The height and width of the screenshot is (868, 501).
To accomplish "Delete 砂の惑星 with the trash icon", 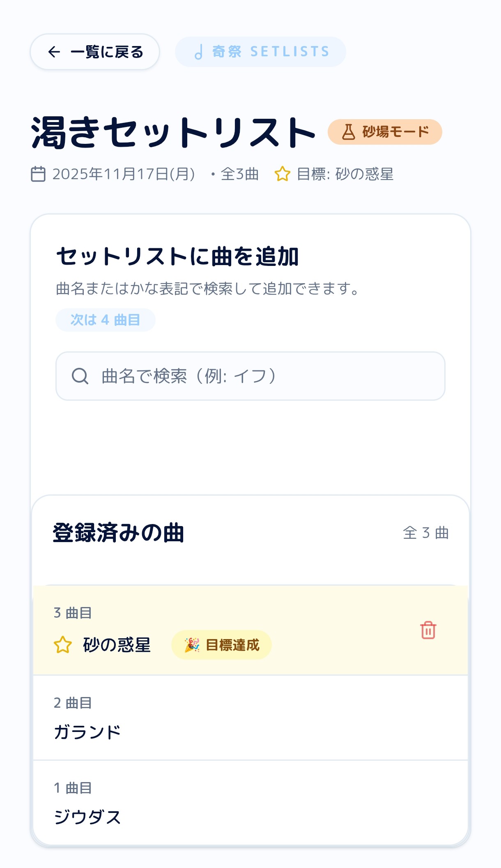I will 428,630.
